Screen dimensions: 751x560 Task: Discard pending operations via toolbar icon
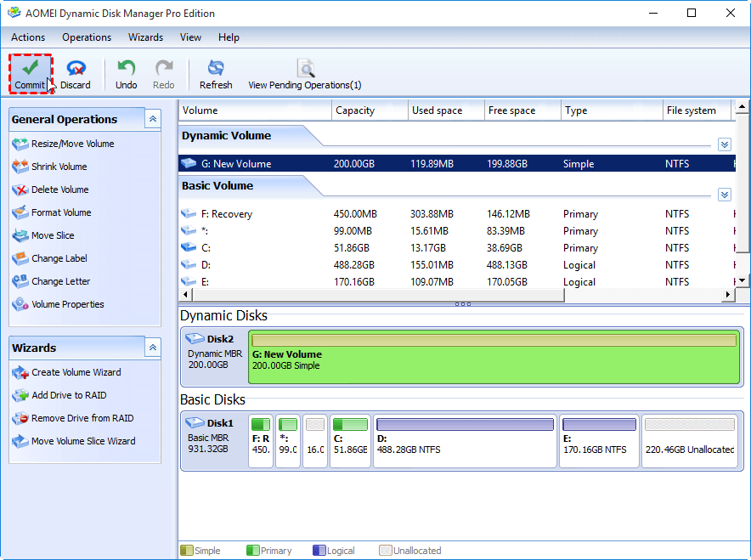76,74
